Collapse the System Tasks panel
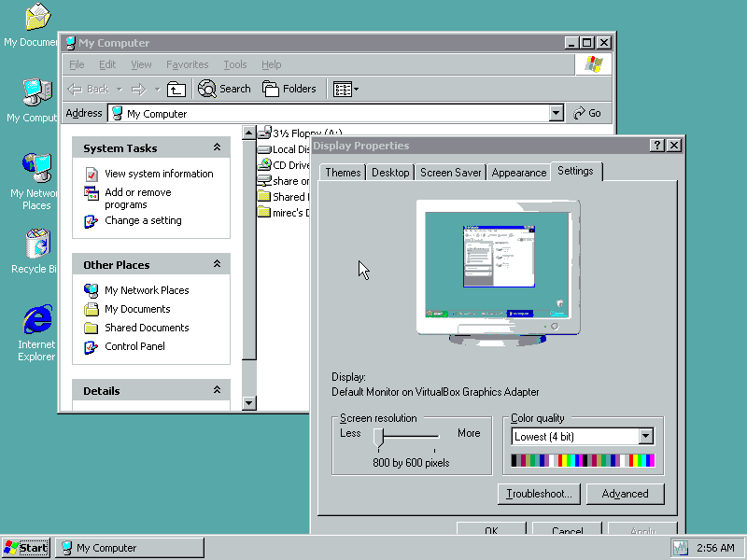747x560 pixels. [217, 148]
